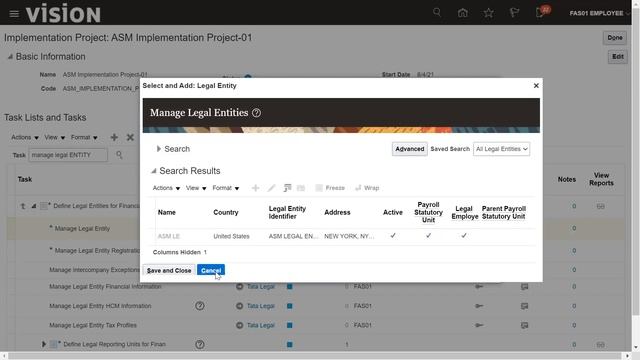The width and height of the screenshot is (640, 360).
Task: Close the Select and Add dialog
Action: tap(536, 85)
